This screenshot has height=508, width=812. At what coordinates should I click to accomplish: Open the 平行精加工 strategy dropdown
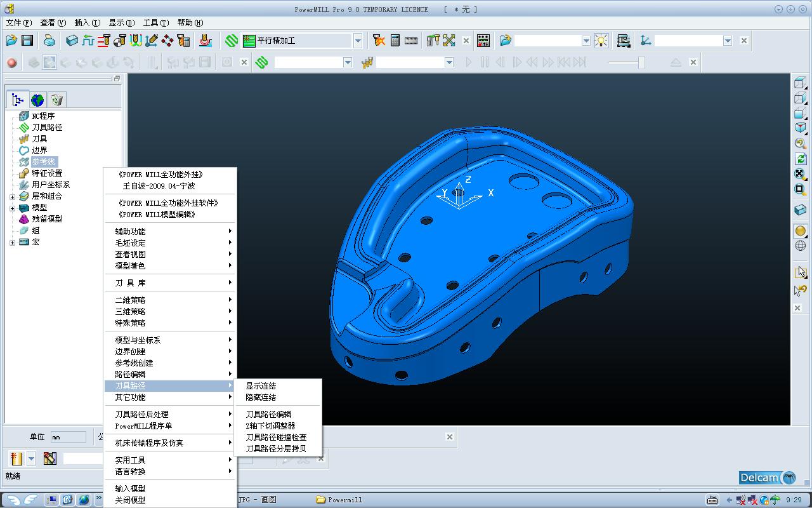358,41
